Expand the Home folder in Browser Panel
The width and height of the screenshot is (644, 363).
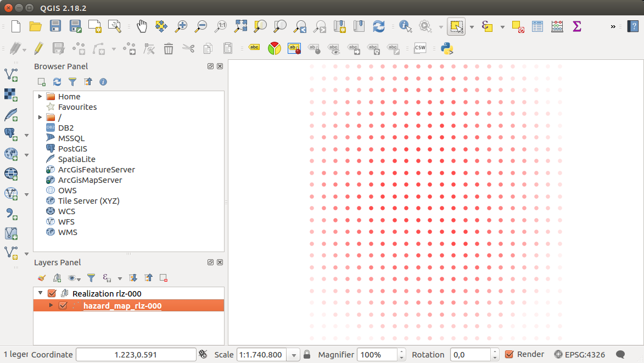pos(40,97)
